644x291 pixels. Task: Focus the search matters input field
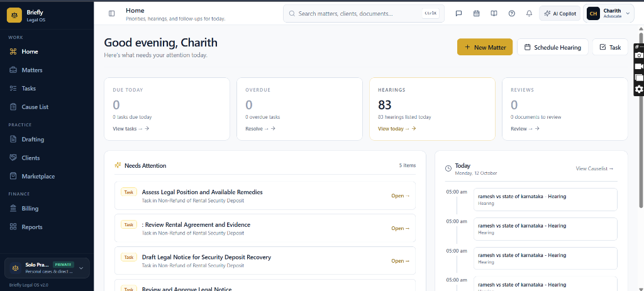(x=364, y=14)
